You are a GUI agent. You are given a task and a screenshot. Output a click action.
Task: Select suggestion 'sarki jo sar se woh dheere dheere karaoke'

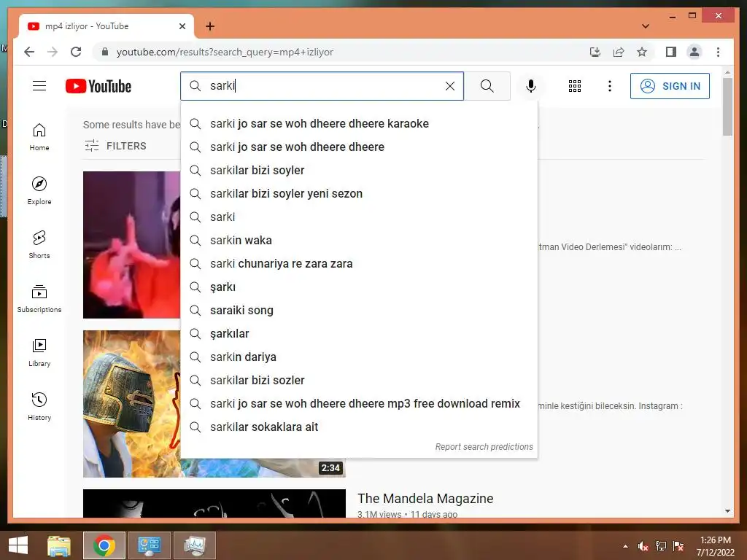(359, 123)
